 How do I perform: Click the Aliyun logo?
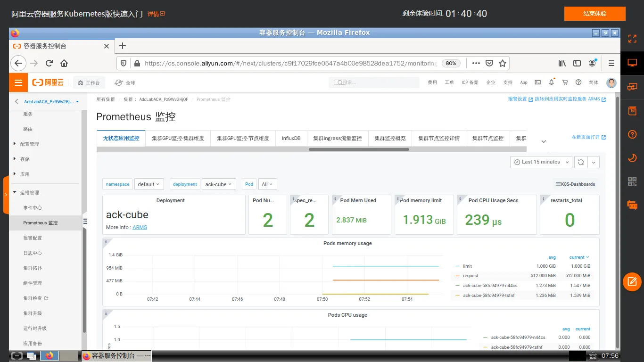[48, 82]
